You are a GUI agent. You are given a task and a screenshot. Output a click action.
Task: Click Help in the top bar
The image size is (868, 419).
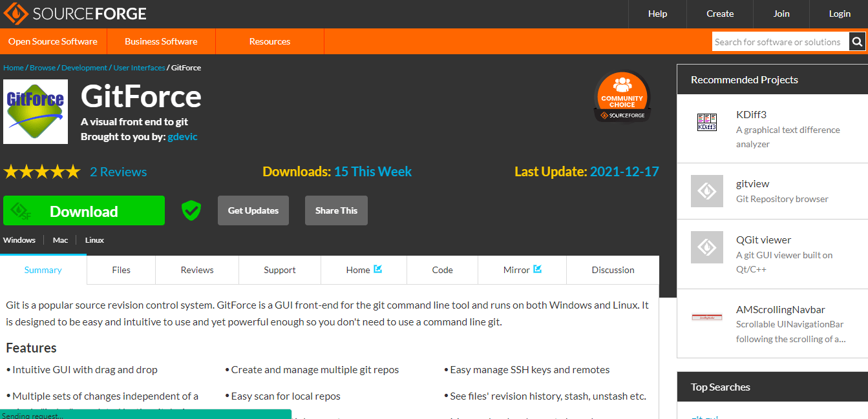pyautogui.click(x=657, y=14)
